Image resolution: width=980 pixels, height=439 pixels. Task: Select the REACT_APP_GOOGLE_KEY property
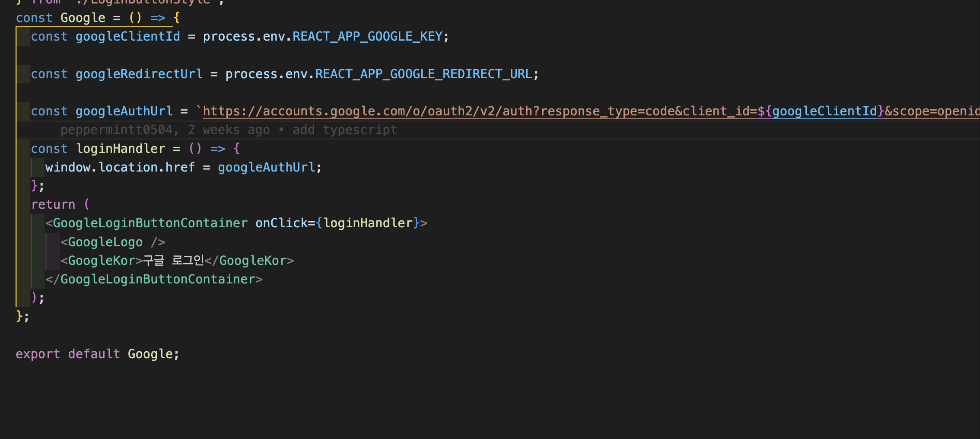pos(367,36)
